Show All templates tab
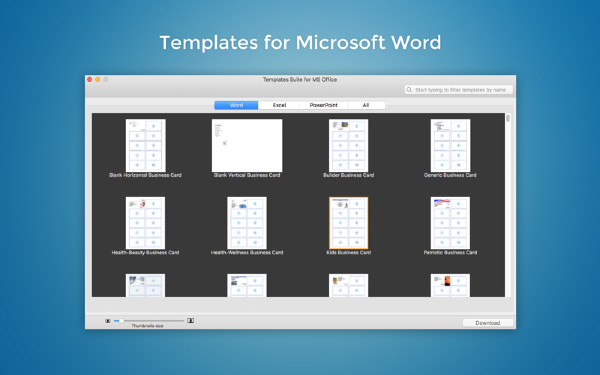The width and height of the screenshot is (600, 375). click(366, 105)
